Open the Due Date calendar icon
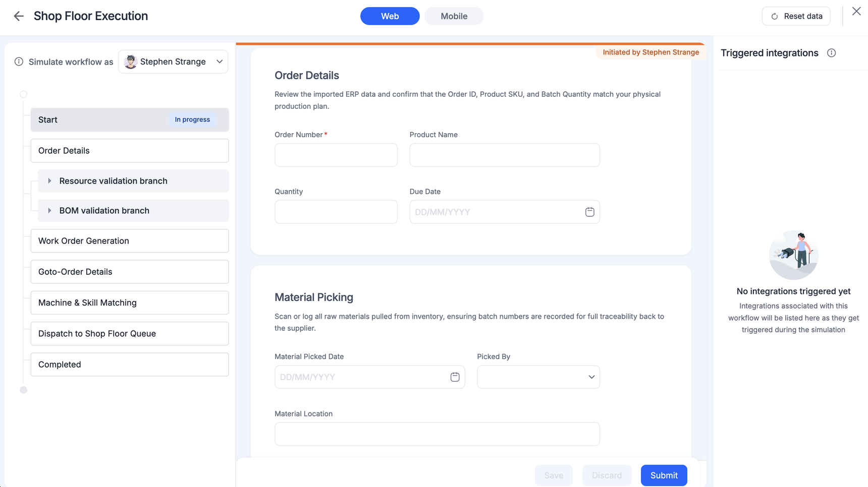 pyautogui.click(x=589, y=212)
